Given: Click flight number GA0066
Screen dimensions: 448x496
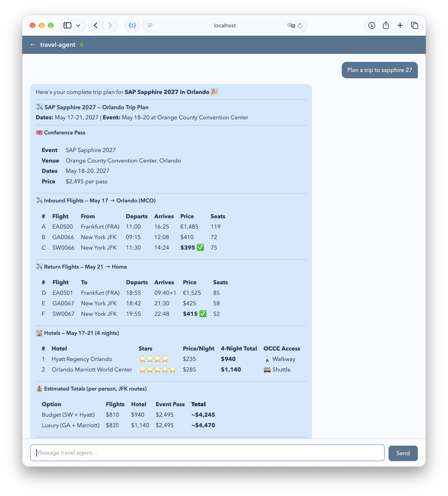Looking at the screenshot, I should [63, 237].
